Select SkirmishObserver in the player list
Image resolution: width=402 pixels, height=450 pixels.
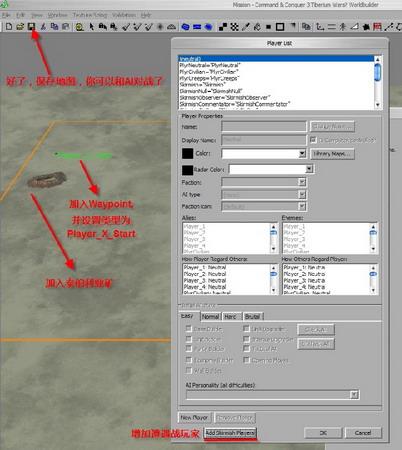pyautogui.click(x=224, y=98)
